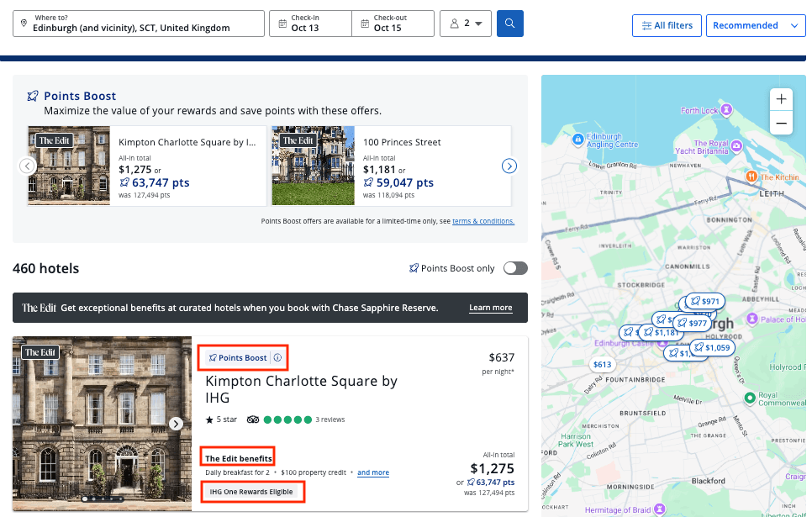Open the terms & conditions link
The width and height of the screenshot is (812, 517).
482,222
